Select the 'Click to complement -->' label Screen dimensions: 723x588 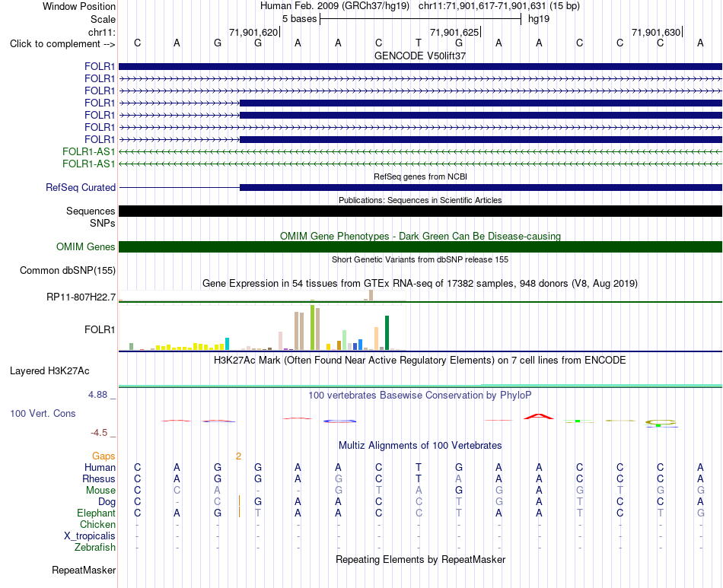point(62,44)
